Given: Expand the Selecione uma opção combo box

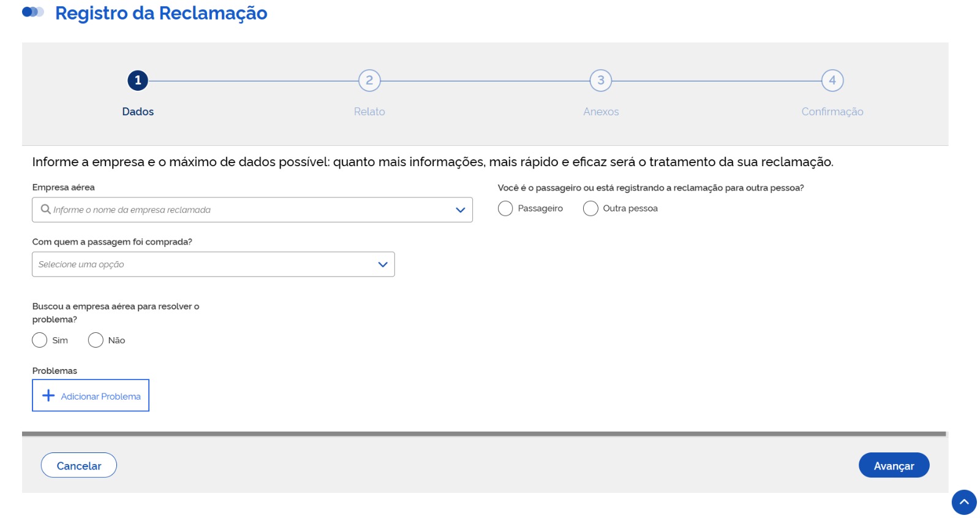Looking at the screenshot, I should [x=383, y=264].
